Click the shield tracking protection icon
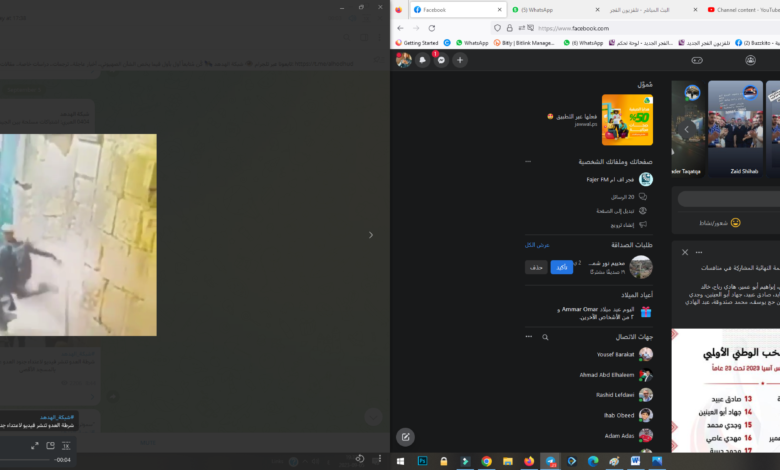This screenshot has width=780, height=470. 497,28
